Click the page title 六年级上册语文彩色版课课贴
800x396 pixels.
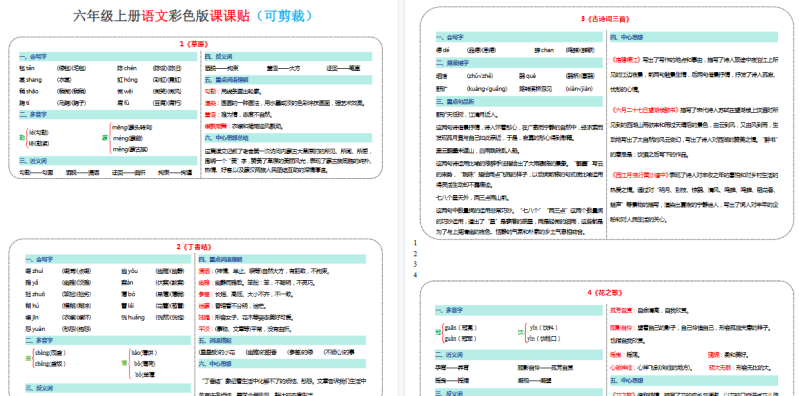(161, 16)
